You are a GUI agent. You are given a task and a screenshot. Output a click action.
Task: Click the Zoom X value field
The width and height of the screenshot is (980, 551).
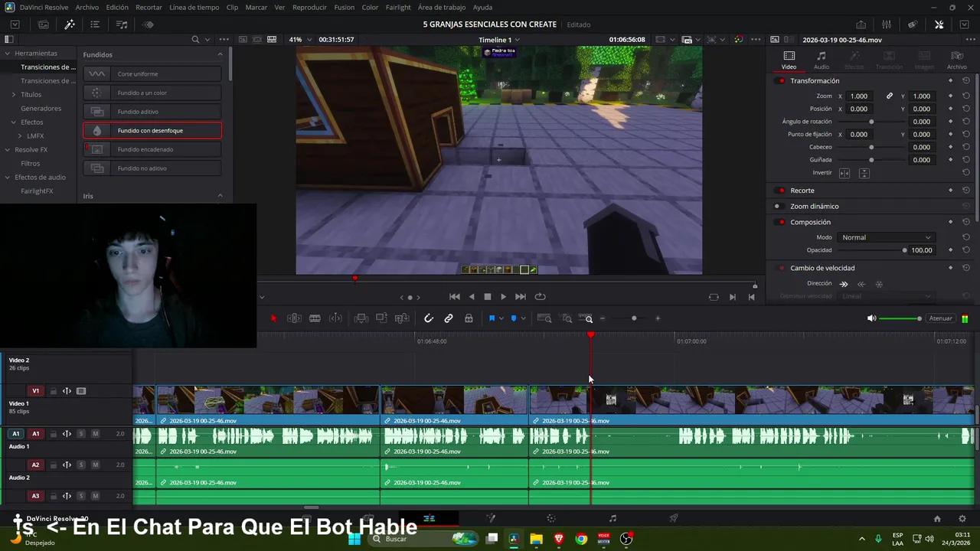[859, 96]
